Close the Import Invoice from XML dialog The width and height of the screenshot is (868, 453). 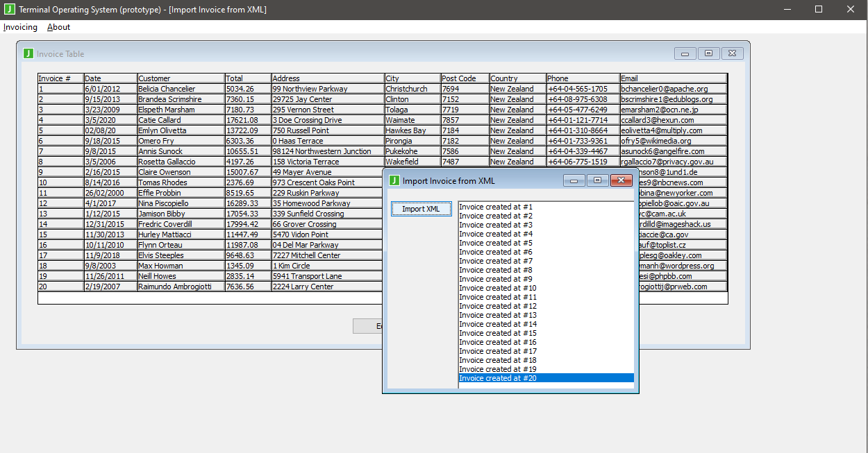click(621, 181)
